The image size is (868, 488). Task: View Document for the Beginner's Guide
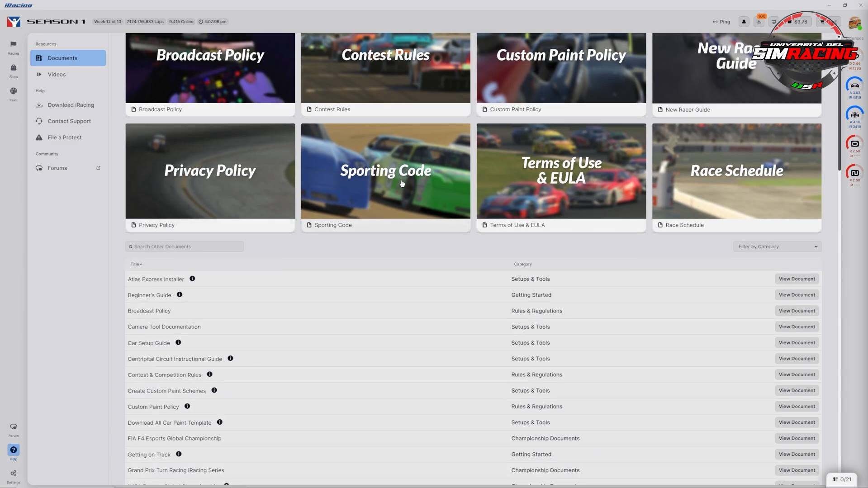tap(796, 294)
